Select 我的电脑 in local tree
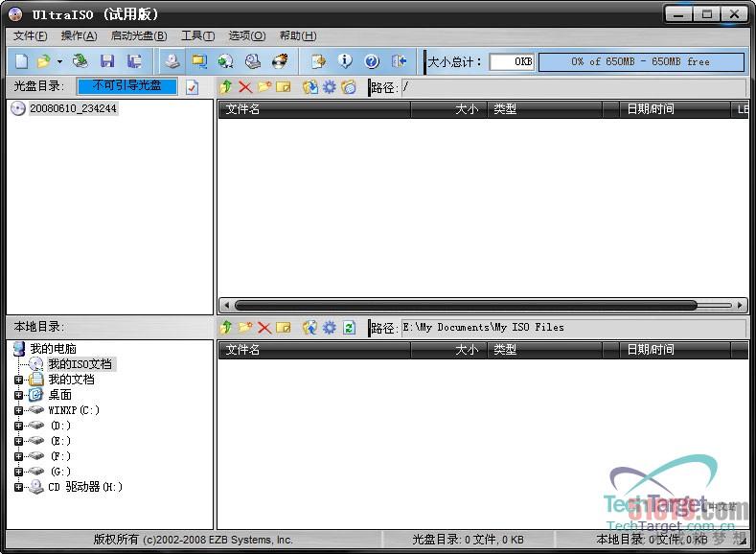Viewport: 756px width, 554px height. (53, 349)
